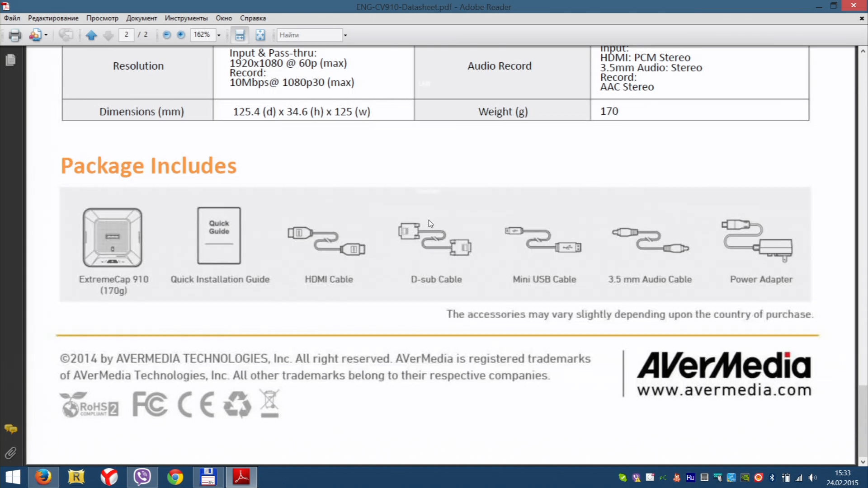The height and width of the screenshot is (488, 868).
Task: Click the page number input field
Action: [x=126, y=35]
